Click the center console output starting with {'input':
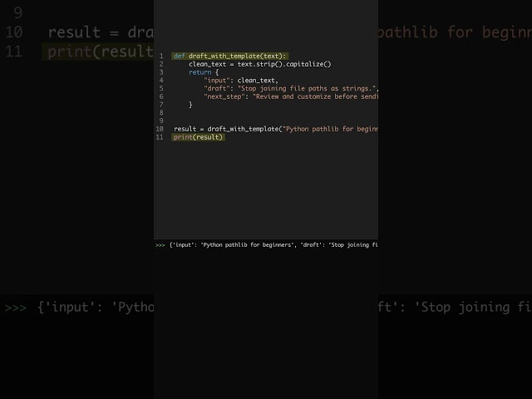The image size is (532, 399). (273, 245)
